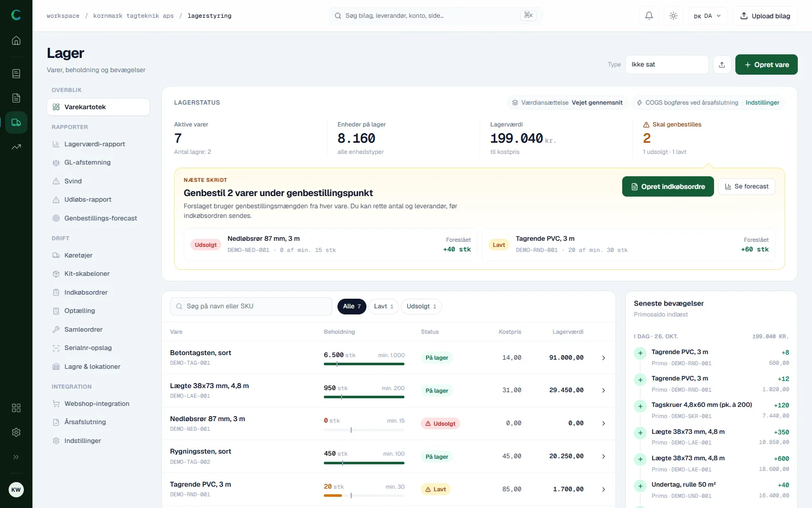Open GL-afstemning report

pyautogui.click(x=98, y=163)
